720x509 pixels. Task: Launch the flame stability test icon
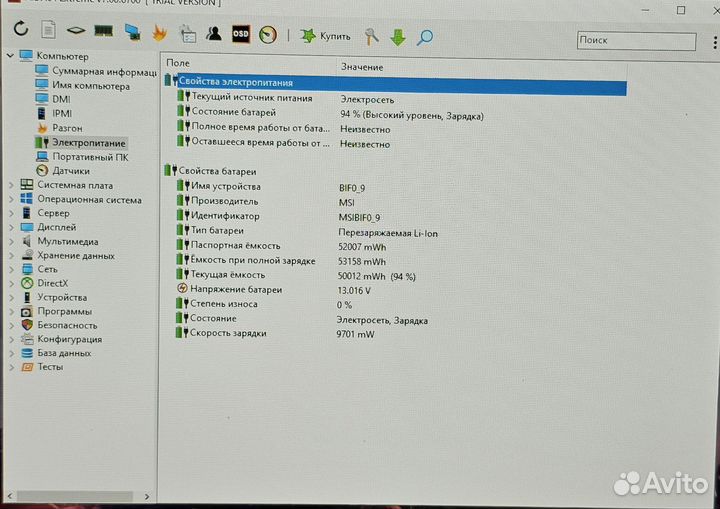(159, 35)
